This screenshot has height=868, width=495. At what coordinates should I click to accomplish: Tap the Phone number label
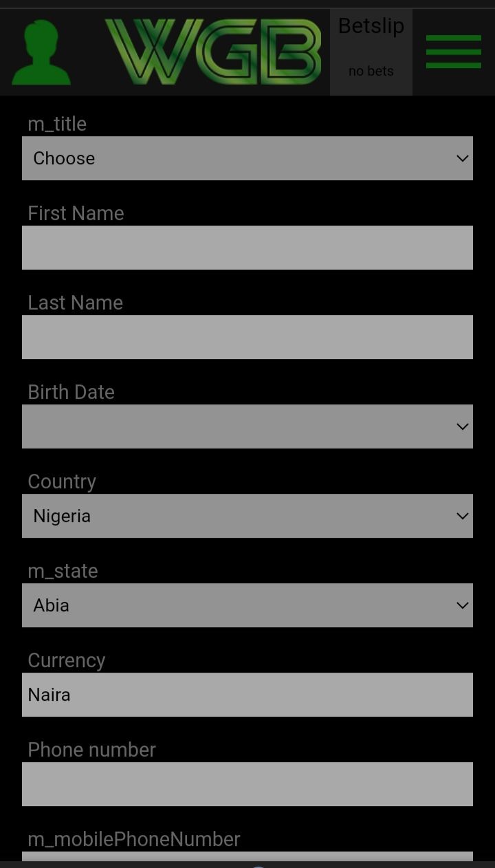(91, 750)
